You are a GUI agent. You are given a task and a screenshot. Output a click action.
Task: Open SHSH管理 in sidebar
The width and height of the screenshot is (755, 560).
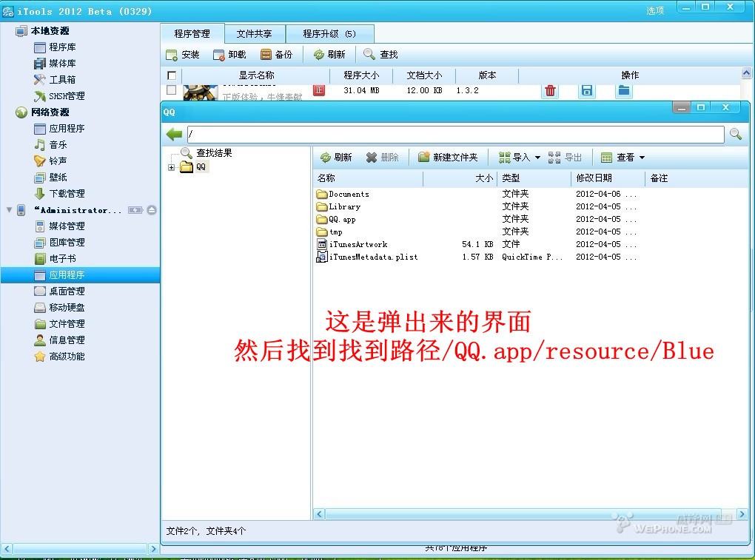click(x=59, y=96)
